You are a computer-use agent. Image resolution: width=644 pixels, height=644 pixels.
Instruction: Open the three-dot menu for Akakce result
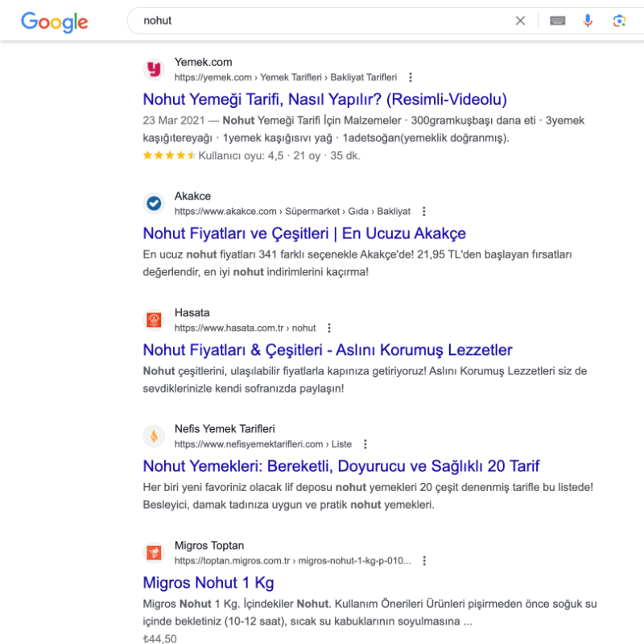pyautogui.click(x=424, y=211)
